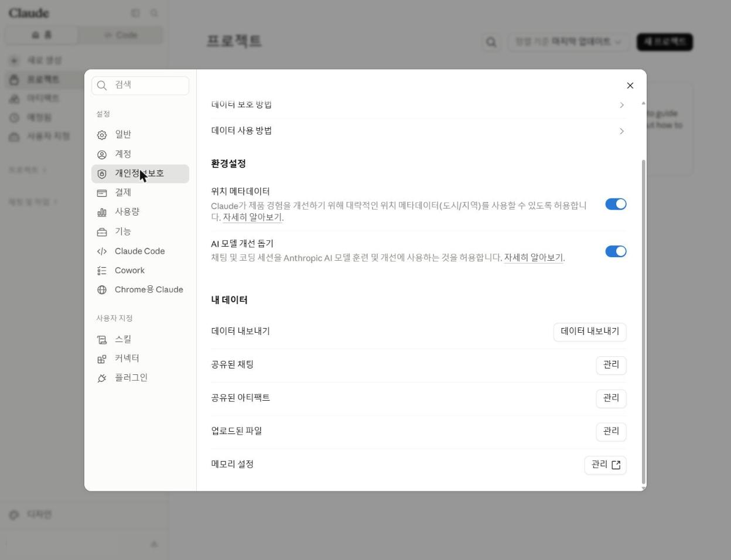Screen dimensions: 731x560
Task: Select 사용량 settings tab
Action: (x=140, y=212)
